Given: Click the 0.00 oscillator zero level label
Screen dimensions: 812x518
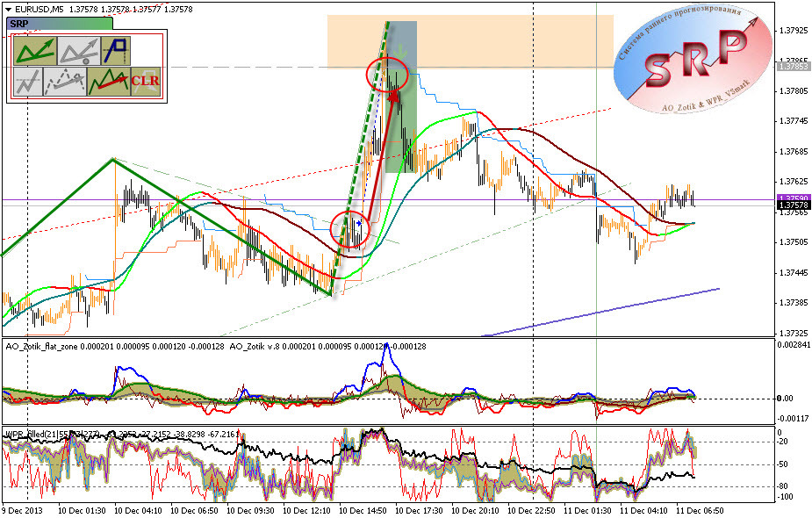Looking at the screenshot, I should (x=785, y=399).
